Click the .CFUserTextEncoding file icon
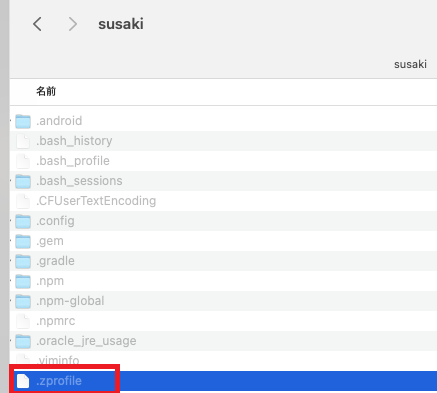This screenshot has width=437, height=393. (x=23, y=201)
